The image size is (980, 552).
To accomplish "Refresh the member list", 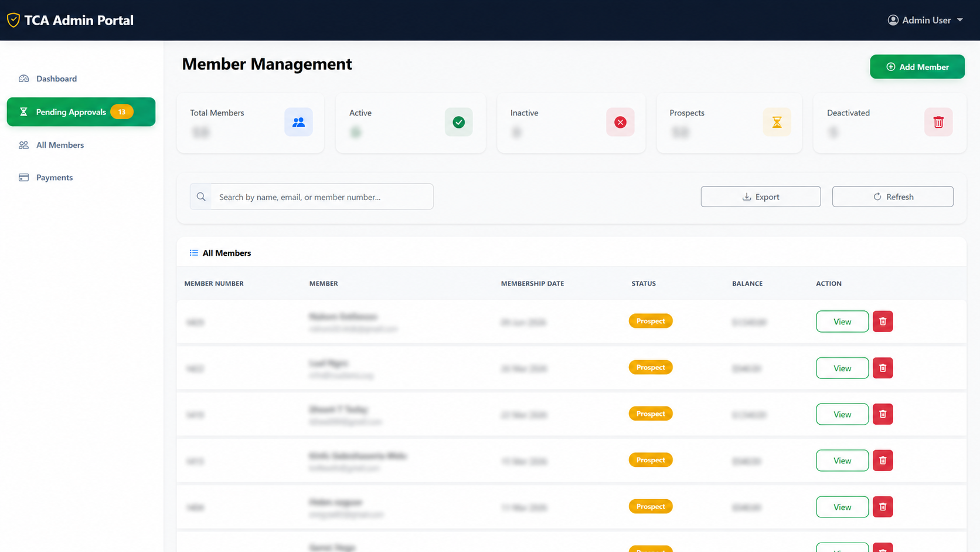I will (893, 197).
